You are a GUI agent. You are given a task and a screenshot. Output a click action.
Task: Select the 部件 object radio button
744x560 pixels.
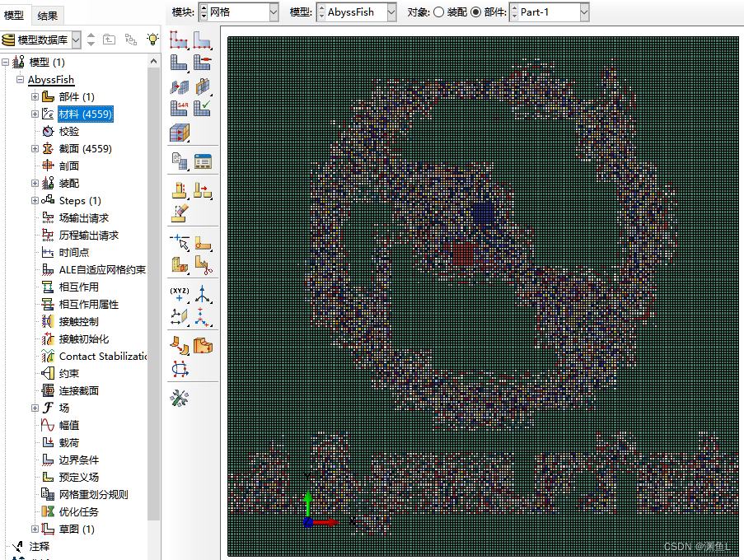[476, 12]
